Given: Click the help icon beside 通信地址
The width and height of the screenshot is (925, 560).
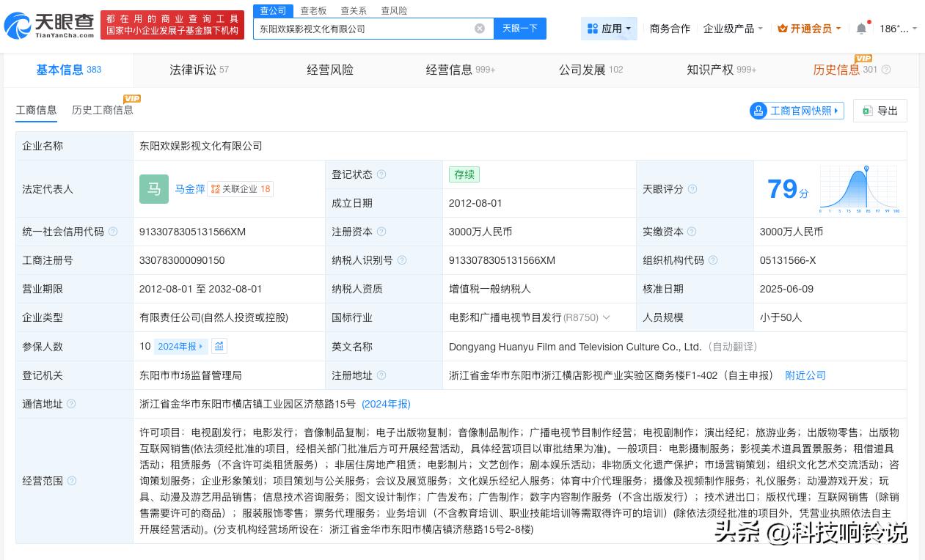Looking at the screenshot, I should tap(72, 404).
